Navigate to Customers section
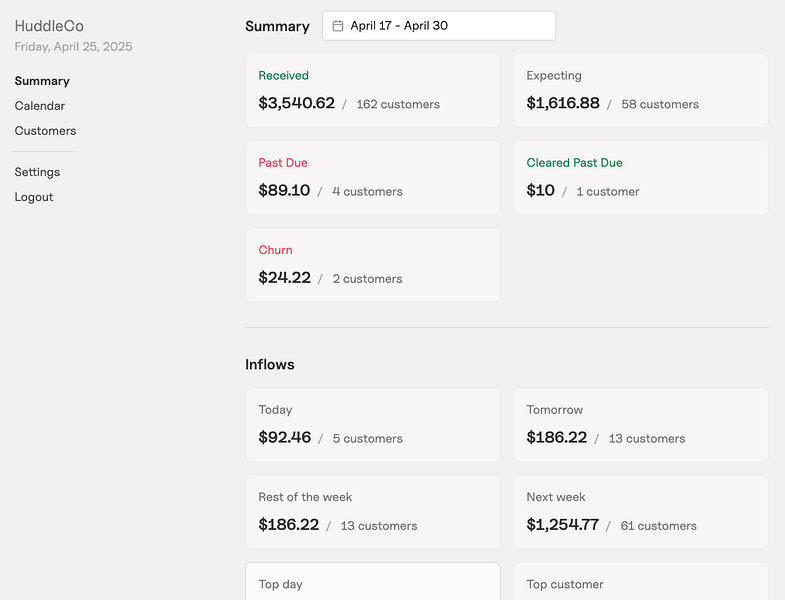 pyautogui.click(x=45, y=131)
